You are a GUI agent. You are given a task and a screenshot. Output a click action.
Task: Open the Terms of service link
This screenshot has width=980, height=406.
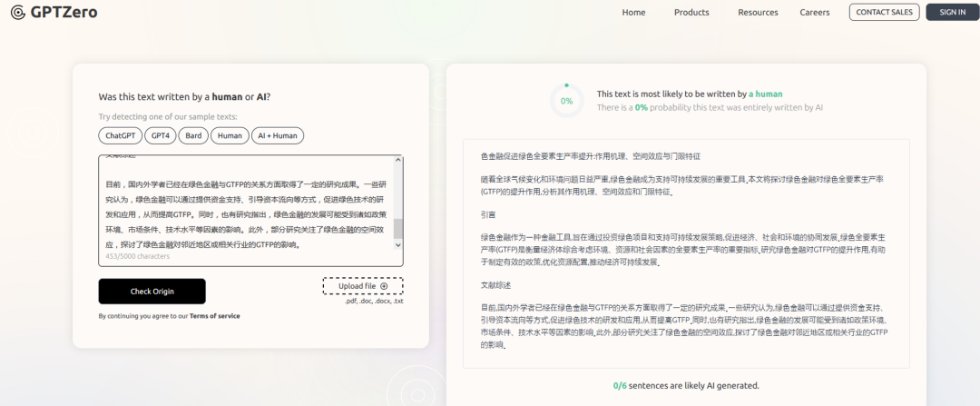214,316
